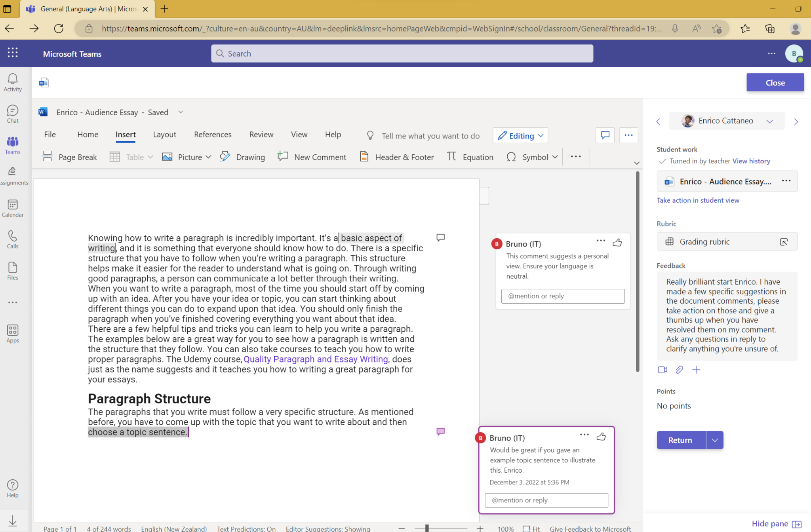Toggle Text Predictions in status bar

[x=246, y=528]
